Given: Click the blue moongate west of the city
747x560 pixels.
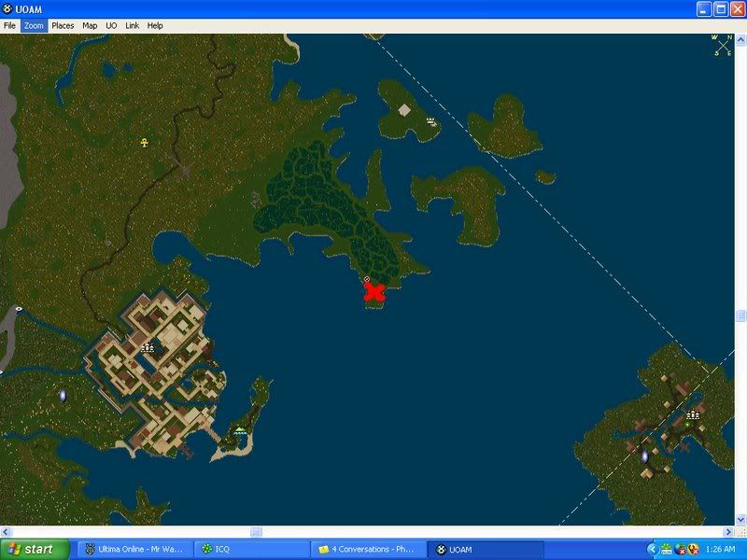Looking at the screenshot, I should tap(63, 395).
